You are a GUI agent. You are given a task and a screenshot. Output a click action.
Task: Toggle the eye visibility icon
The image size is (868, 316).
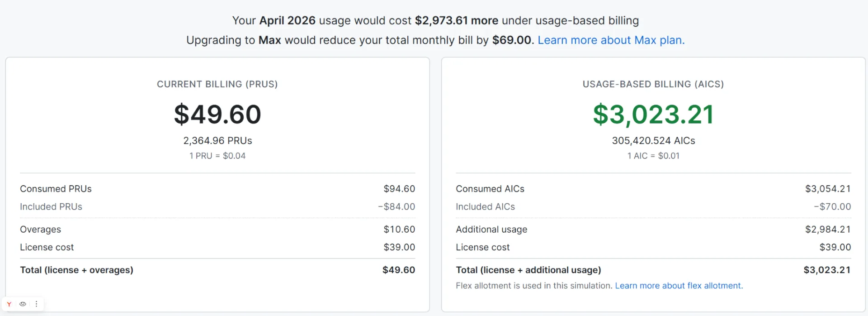tap(23, 304)
